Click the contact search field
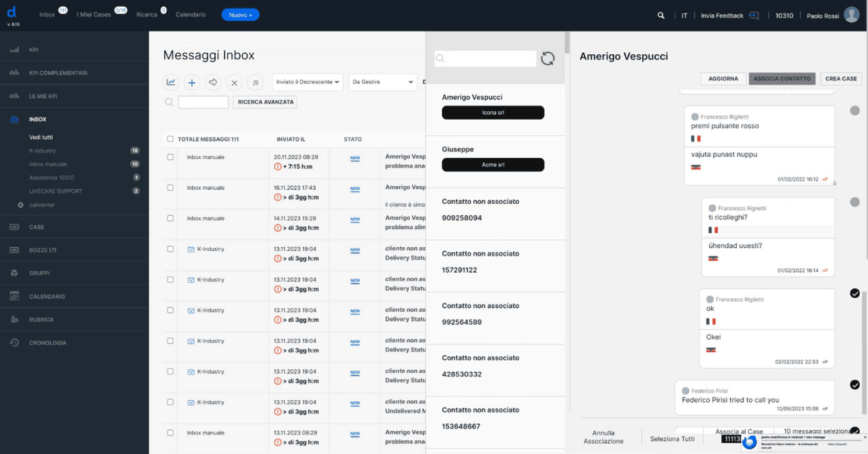Screen dimensions: 868x454 [485, 58]
